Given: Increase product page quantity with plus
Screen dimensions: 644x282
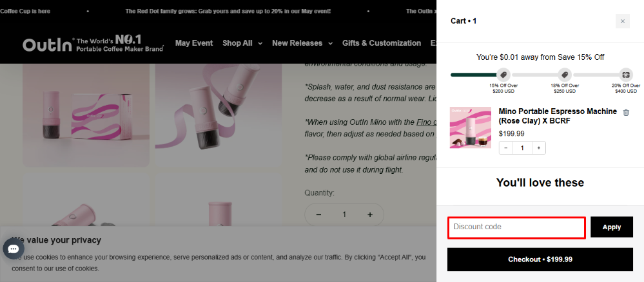Looking at the screenshot, I should (369, 214).
